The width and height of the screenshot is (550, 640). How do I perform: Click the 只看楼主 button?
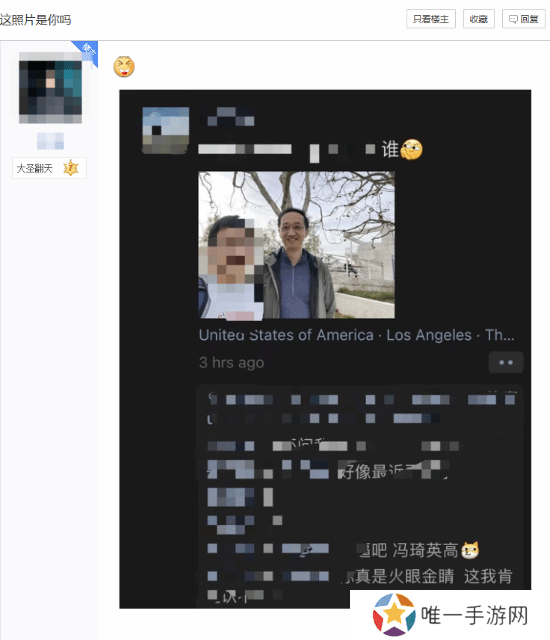431,19
